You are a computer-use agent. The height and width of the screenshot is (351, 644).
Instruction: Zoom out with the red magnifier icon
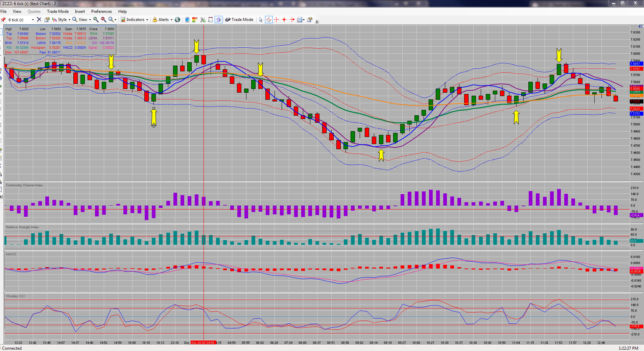(103, 20)
